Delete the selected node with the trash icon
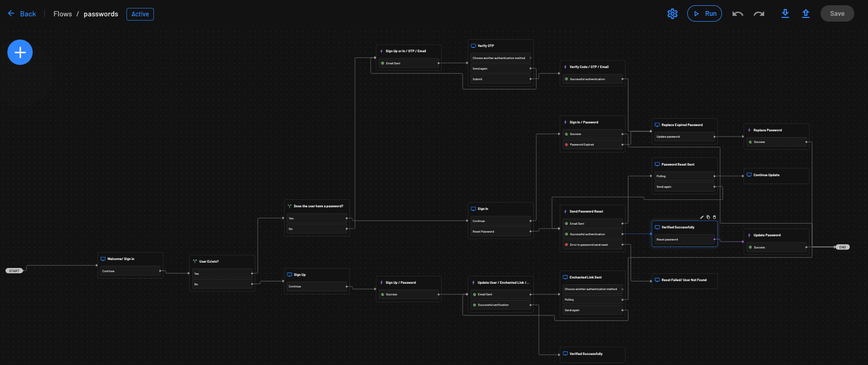 tap(715, 217)
